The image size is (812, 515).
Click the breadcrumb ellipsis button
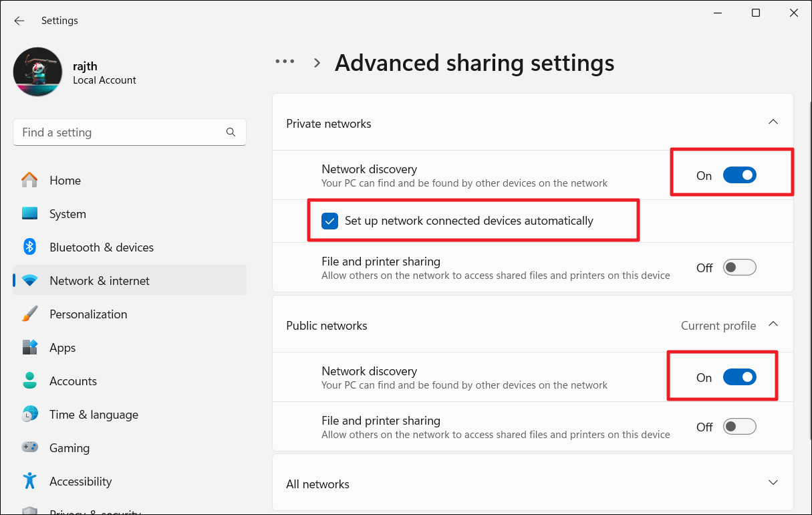285,62
